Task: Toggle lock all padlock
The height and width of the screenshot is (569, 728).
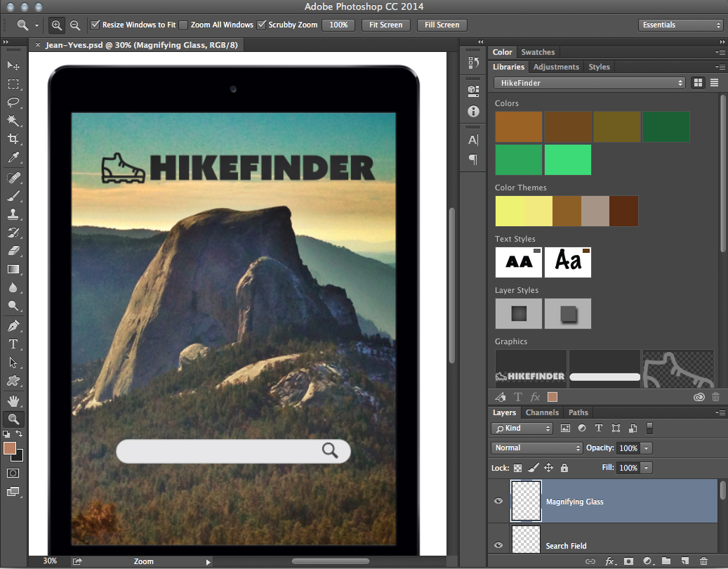Action: point(564,468)
